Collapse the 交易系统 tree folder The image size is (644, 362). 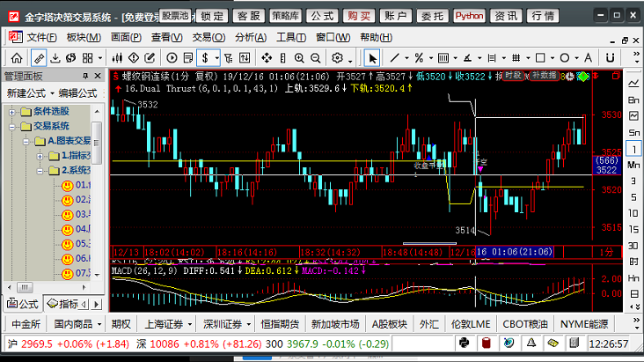pyautogui.click(x=12, y=126)
